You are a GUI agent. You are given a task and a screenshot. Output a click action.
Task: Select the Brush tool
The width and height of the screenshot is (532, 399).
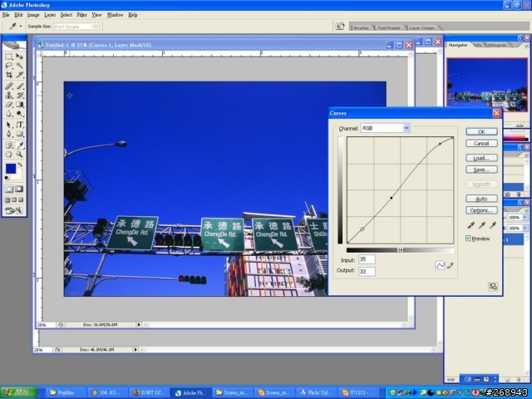point(20,86)
